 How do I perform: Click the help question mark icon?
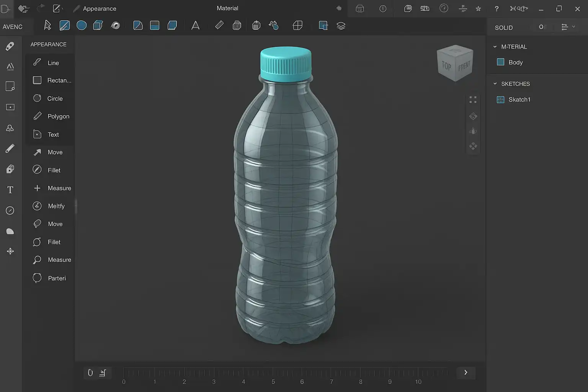click(x=497, y=8)
